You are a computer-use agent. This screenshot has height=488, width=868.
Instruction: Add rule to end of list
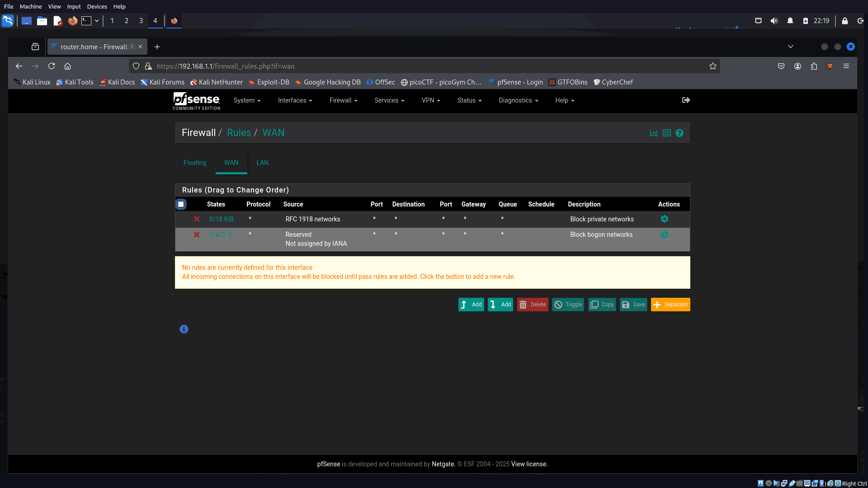500,305
